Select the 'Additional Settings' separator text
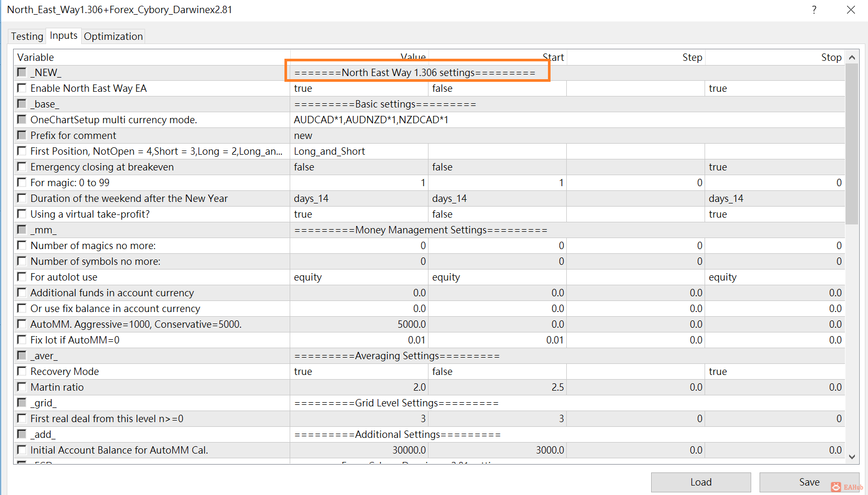868x495 pixels. coord(398,434)
